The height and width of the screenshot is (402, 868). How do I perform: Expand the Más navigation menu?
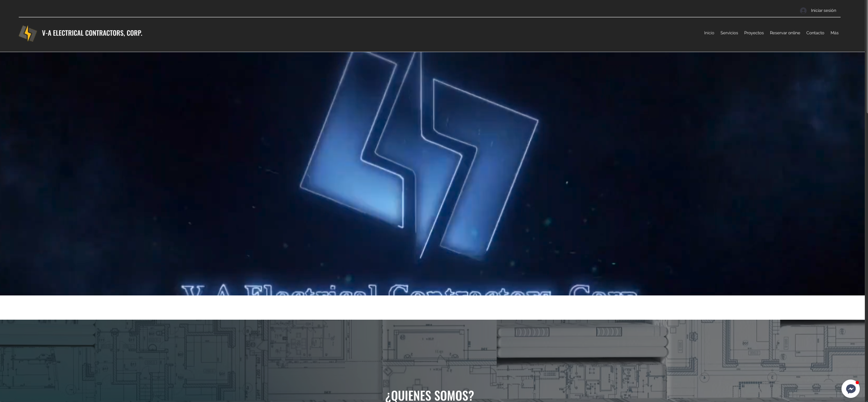[x=834, y=33]
